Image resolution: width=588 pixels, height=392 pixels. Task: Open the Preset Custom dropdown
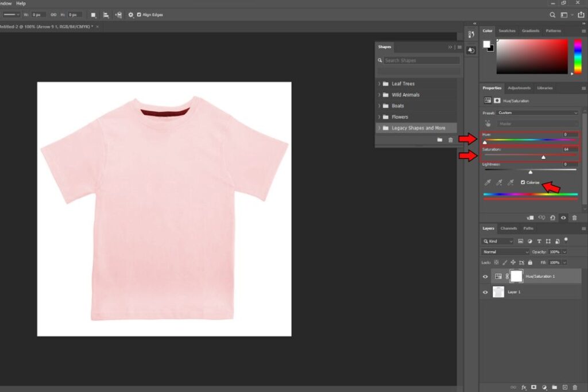pos(537,113)
